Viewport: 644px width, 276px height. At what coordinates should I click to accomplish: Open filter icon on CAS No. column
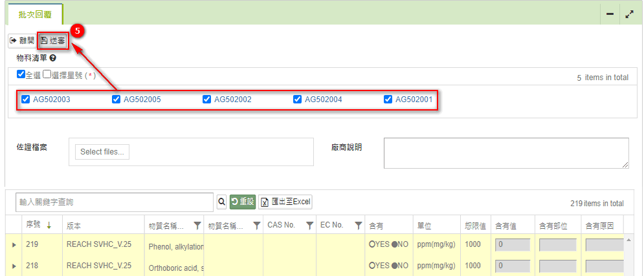tap(308, 226)
